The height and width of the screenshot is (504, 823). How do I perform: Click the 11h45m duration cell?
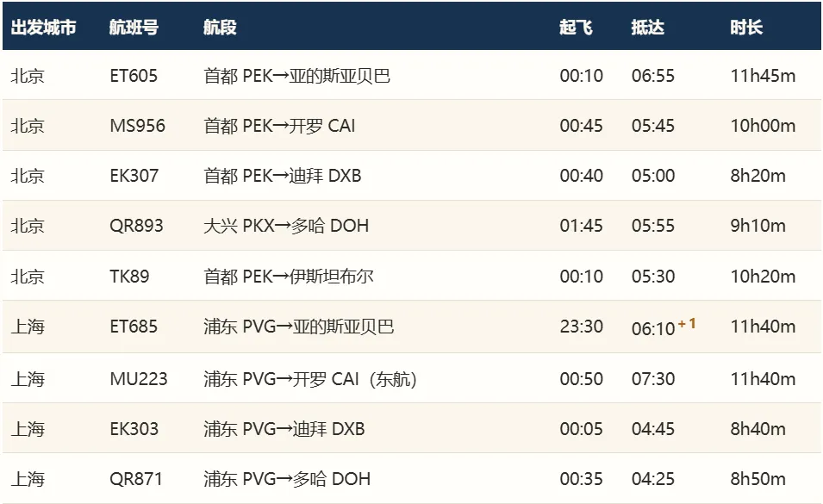tap(764, 76)
